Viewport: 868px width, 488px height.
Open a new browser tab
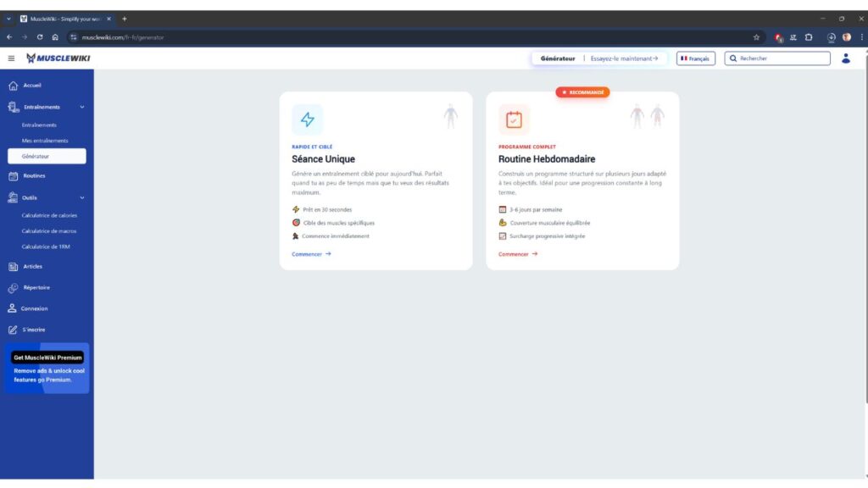(x=124, y=19)
